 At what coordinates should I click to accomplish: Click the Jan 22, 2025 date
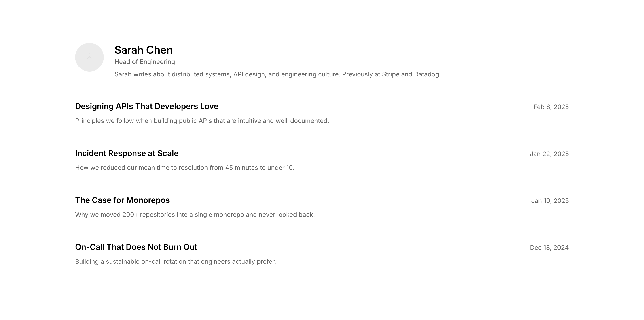(x=549, y=154)
